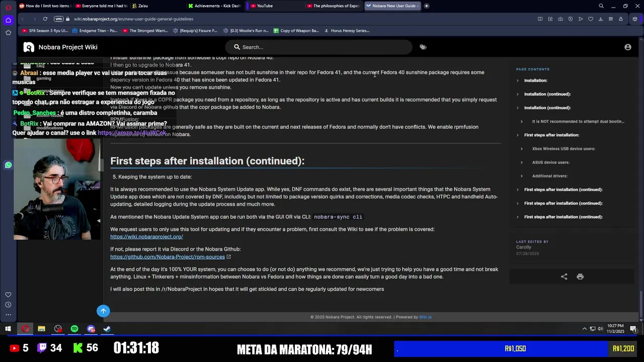Screen dimensions: 644x362
Task: Reload the Nobara wiki page
Action: tap(45, 19)
